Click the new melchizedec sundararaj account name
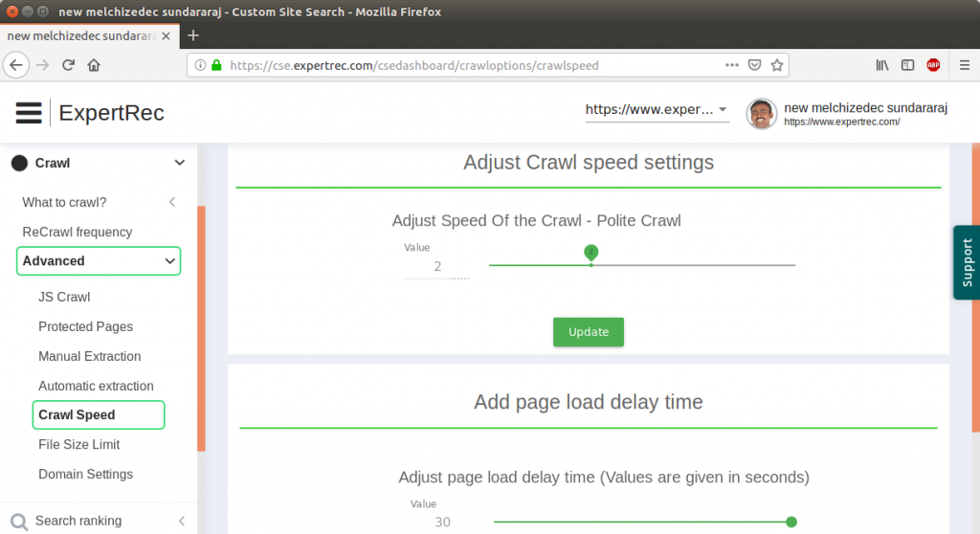This screenshot has height=534, width=980. (865, 107)
